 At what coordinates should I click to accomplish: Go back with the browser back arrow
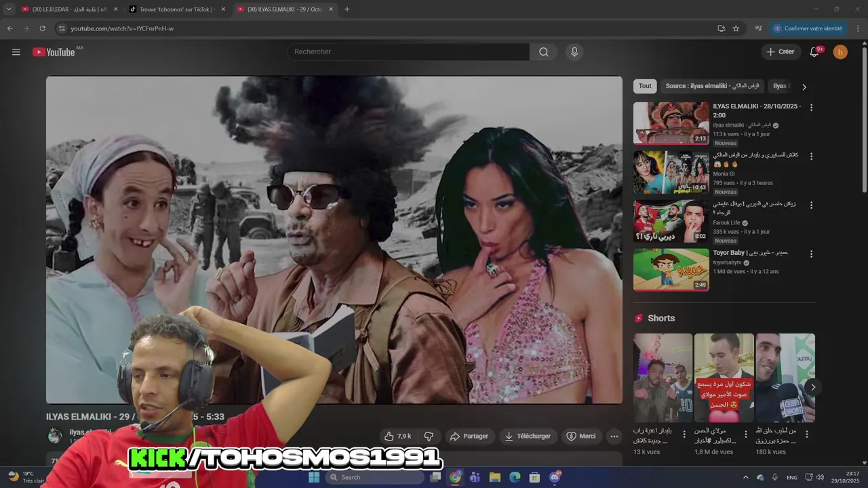coord(9,28)
